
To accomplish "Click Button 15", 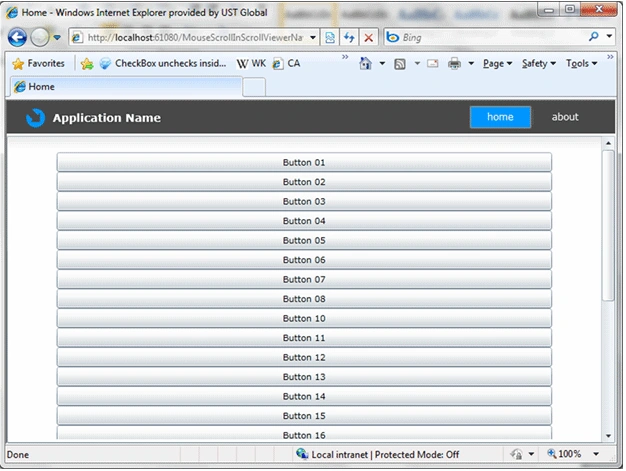I will [x=304, y=416].
